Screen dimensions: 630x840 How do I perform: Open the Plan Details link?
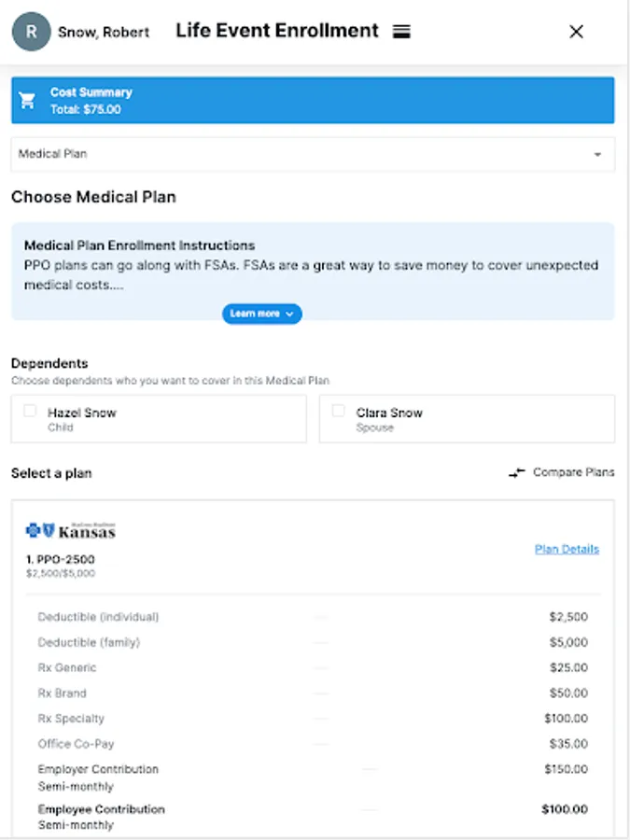pos(567,549)
